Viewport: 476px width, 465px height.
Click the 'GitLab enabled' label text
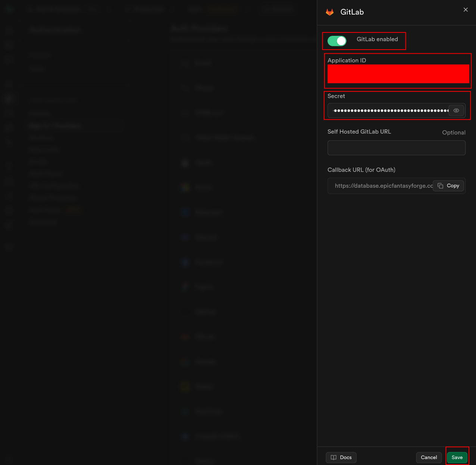coord(377,39)
